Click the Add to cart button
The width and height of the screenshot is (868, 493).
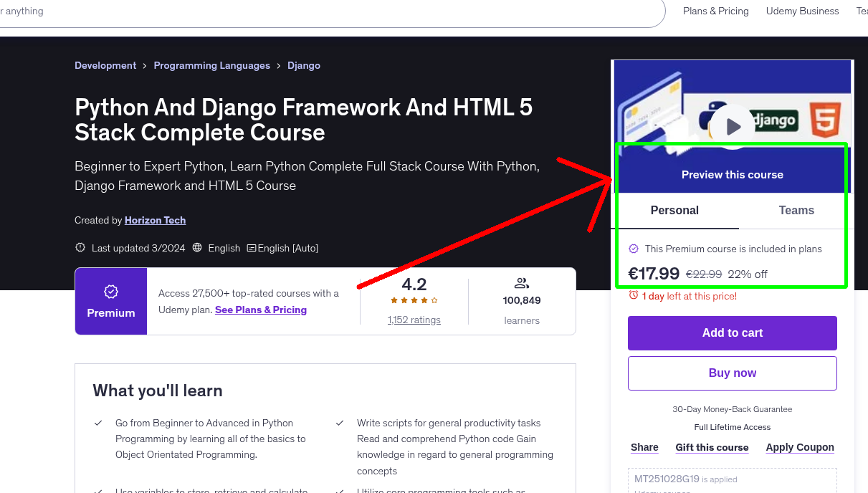coord(732,332)
